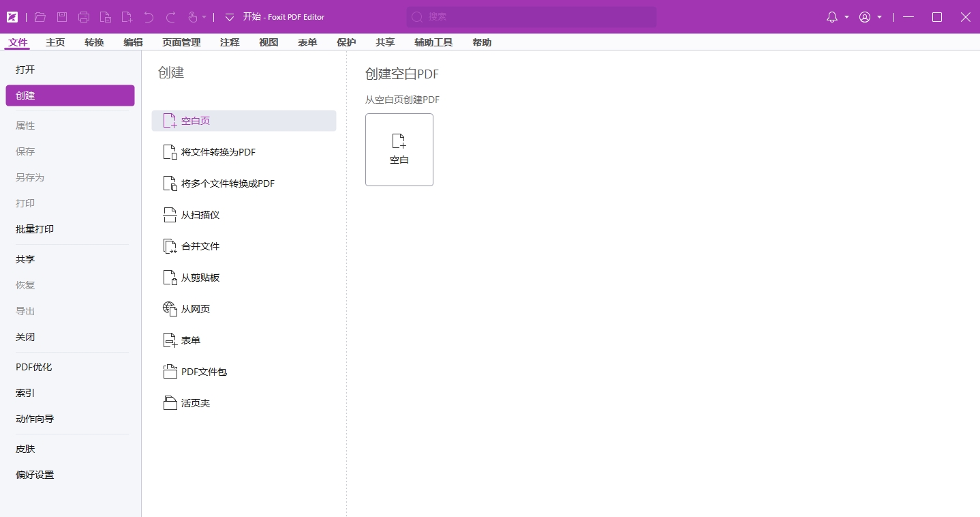Click the 合并文件 icon
Screen dimensions: 980x517
170,246
